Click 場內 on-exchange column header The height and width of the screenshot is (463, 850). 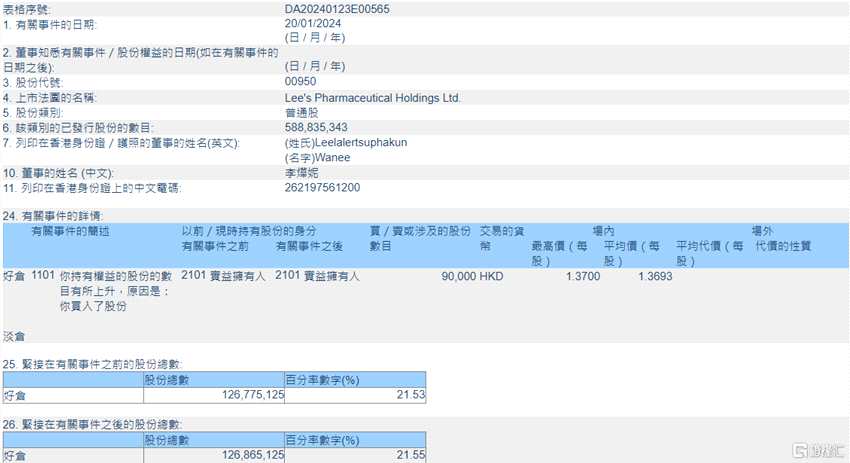pos(603,232)
